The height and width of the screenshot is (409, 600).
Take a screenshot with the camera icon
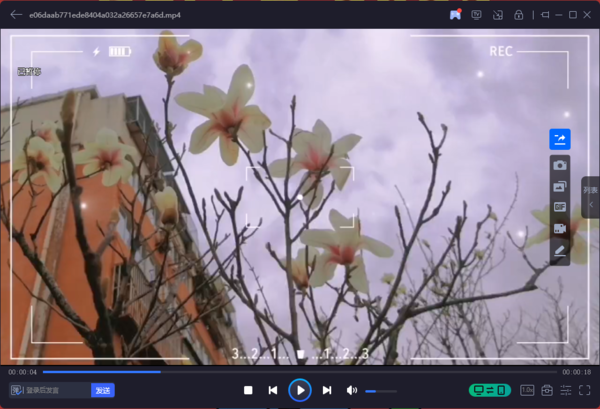[x=560, y=165]
